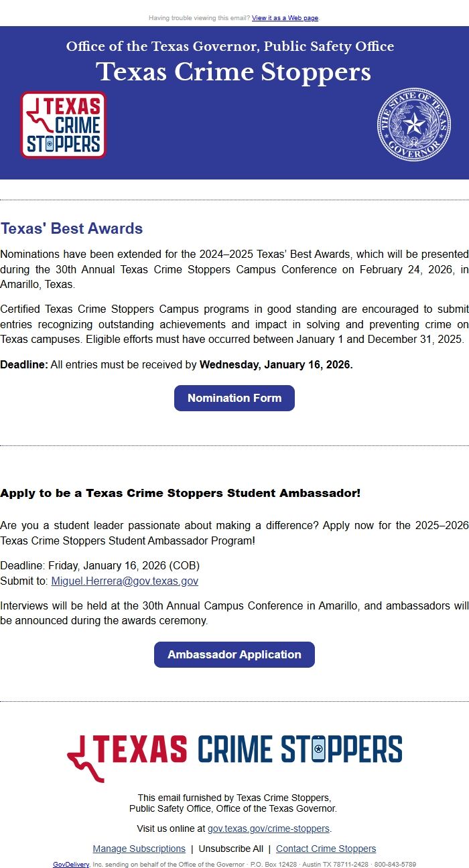
Task: Click the bold 'Wednesday, January 16, 2026' deadline text
Action: pos(276,365)
